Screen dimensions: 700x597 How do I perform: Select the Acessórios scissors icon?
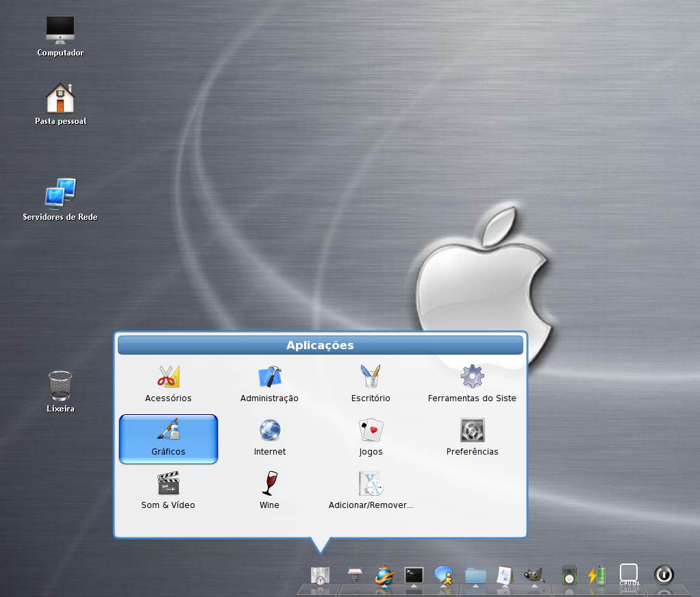coord(168,377)
